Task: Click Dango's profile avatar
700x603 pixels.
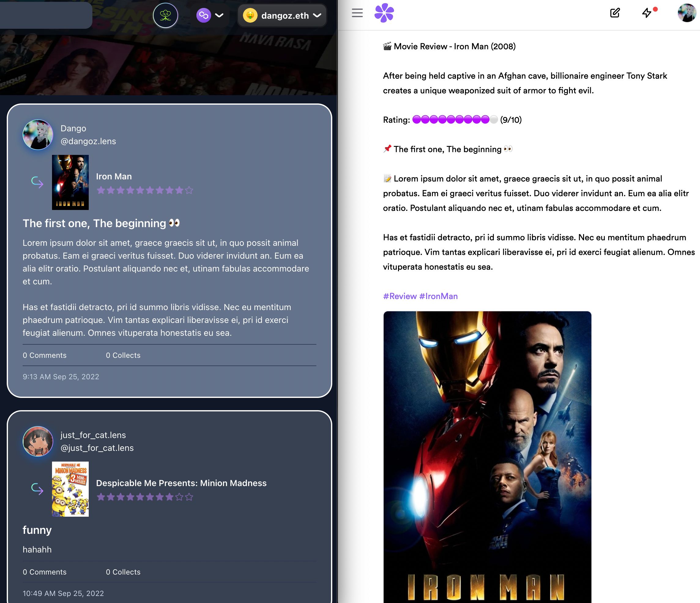Action: tap(38, 134)
